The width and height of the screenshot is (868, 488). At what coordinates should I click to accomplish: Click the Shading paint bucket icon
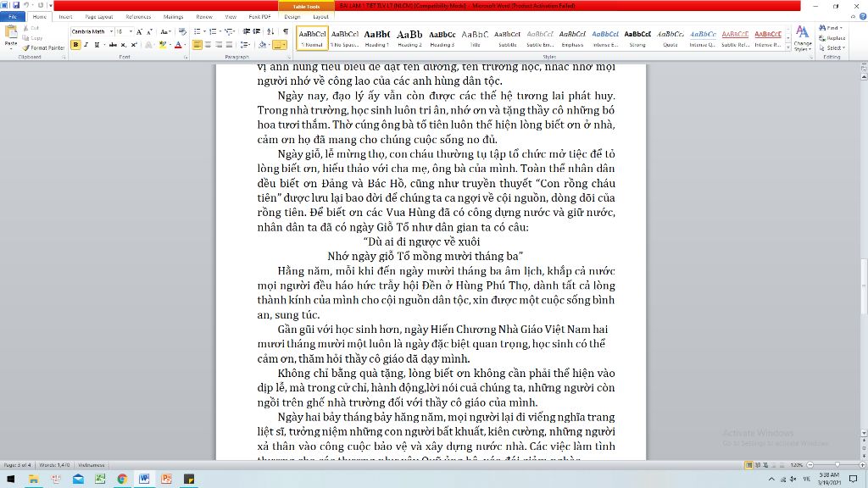click(263, 45)
